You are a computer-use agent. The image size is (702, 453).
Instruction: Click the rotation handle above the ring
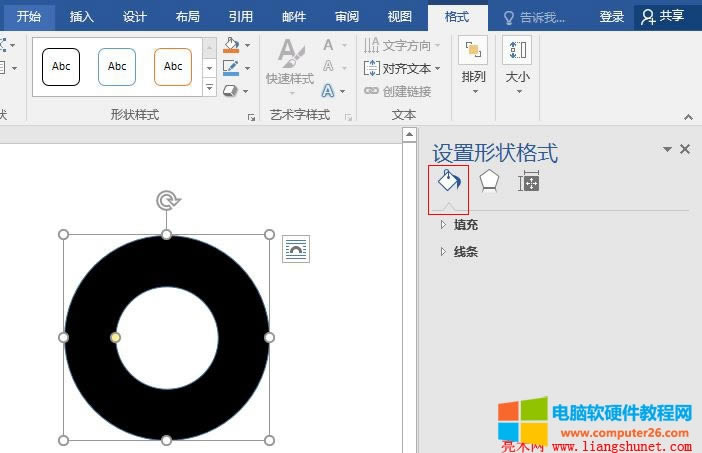tap(167, 201)
